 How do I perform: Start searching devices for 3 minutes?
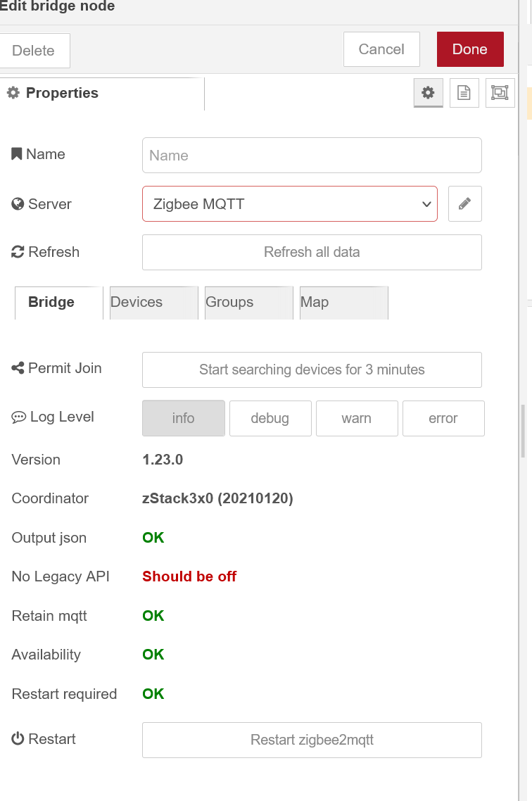tap(312, 369)
